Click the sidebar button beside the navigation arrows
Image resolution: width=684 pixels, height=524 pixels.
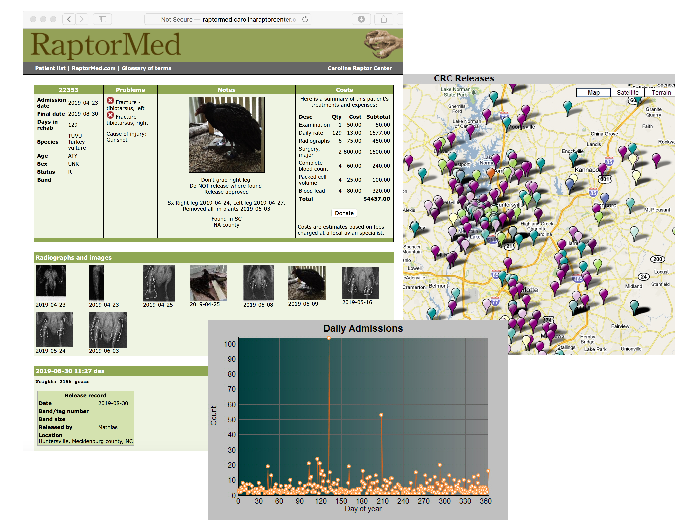(102, 19)
